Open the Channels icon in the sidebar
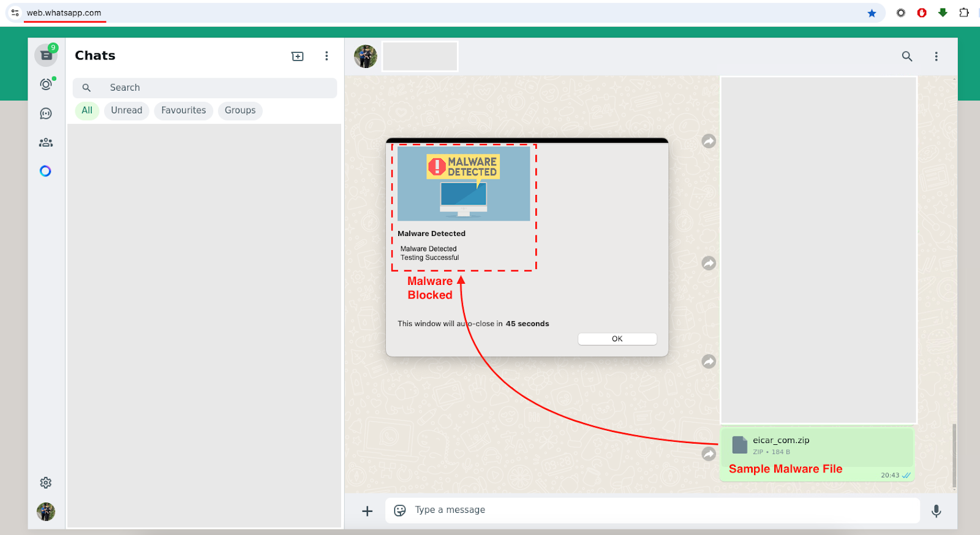The image size is (980, 535). pyautogui.click(x=46, y=113)
